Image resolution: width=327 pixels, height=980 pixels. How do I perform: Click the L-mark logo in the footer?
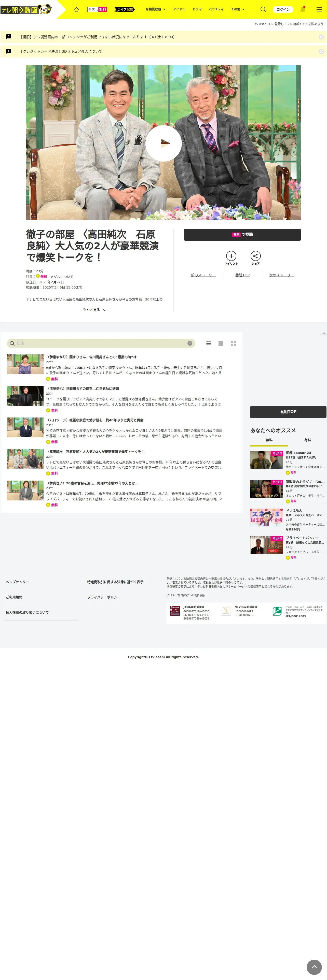[x=277, y=611]
